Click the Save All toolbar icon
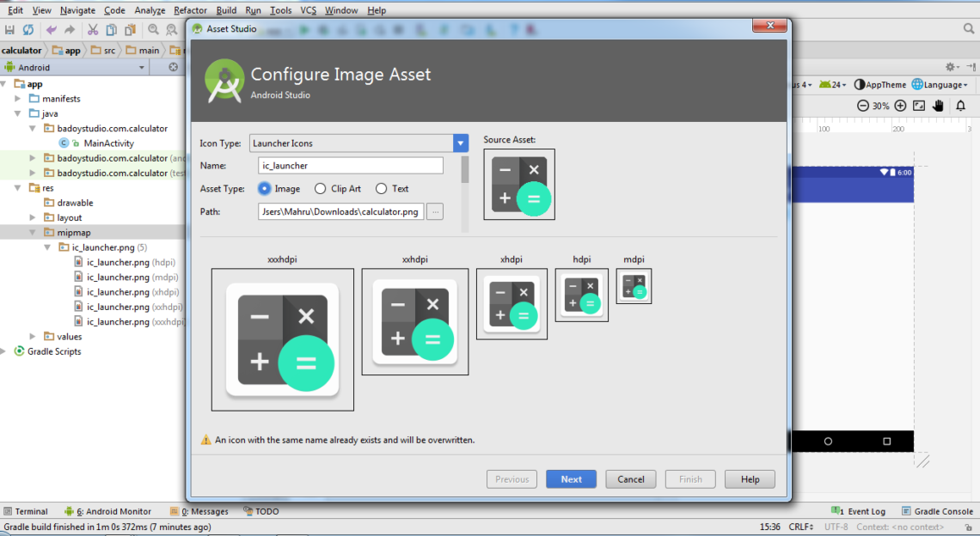Screen dimensions: 980x536 (x=8, y=30)
